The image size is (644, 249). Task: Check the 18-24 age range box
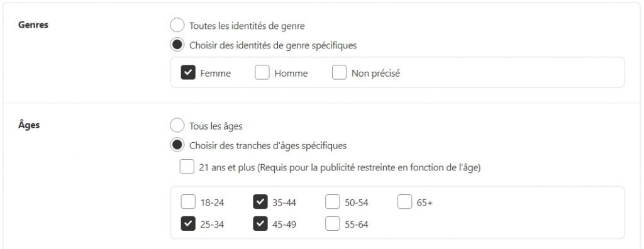click(188, 202)
